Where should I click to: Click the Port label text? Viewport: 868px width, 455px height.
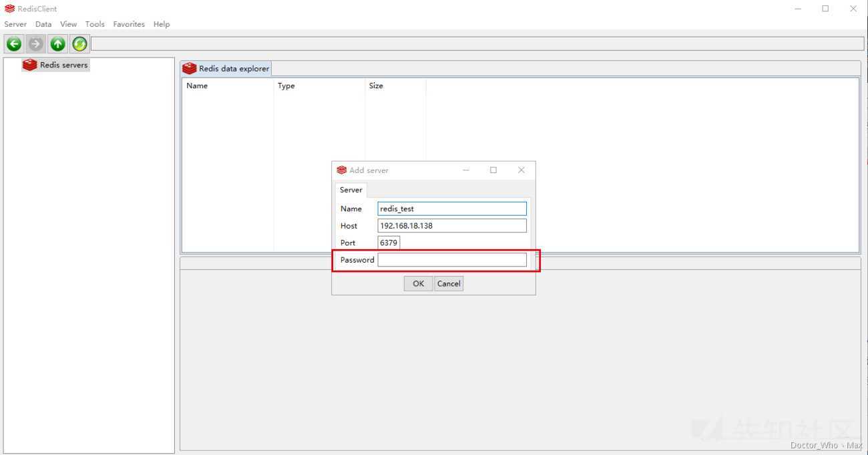348,243
